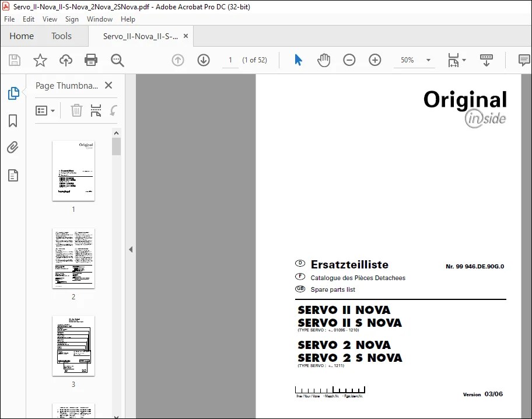This screenshot has width=532, height=419.
Task: Expand the thumbnail options menu dropdown
Action: pyautogui.click(x=45, y=111)
